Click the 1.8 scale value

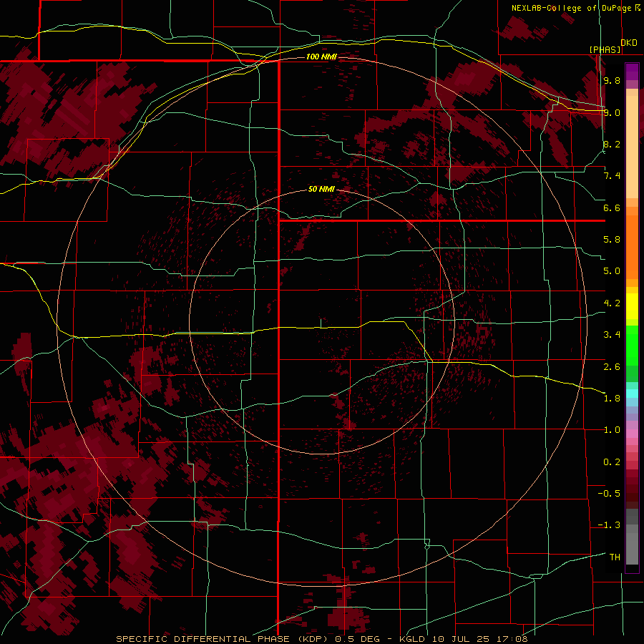(612, 399)
